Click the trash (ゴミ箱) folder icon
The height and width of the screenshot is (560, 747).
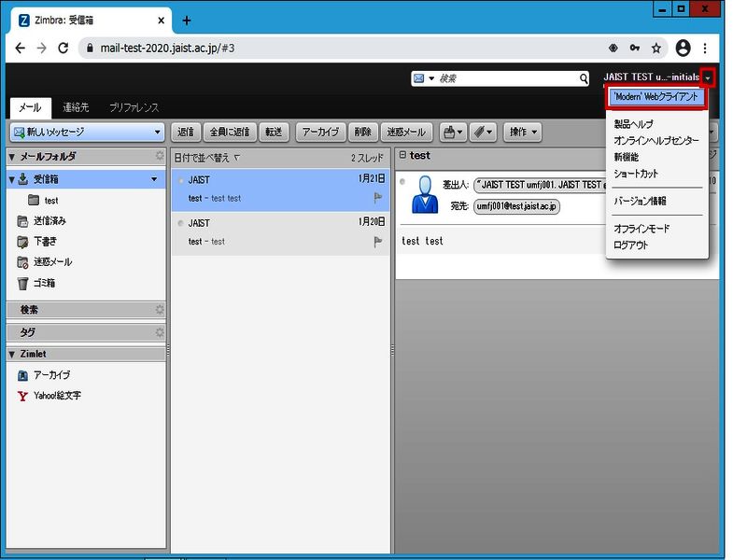coord(22,283)
